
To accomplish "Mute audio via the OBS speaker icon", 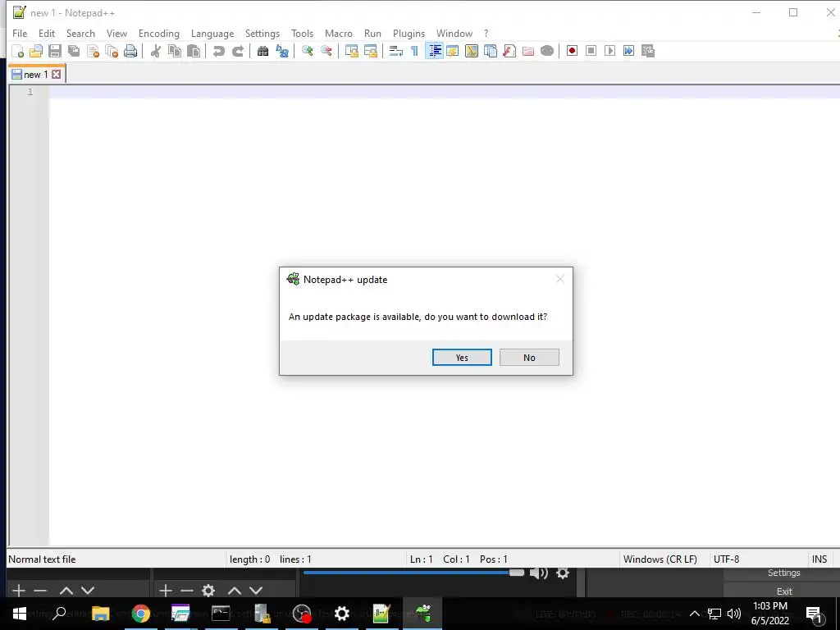I will (x=538, y=573).
